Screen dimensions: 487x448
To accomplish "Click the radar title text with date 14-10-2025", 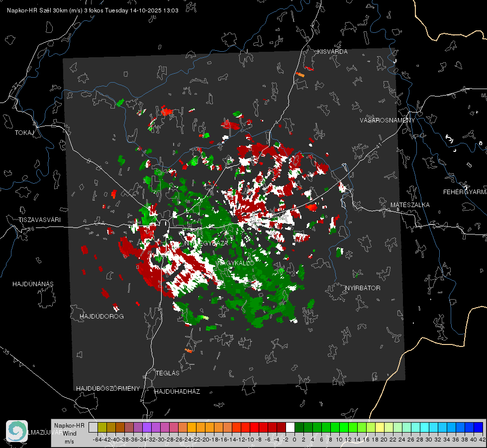I will click(x=93, y=10).
